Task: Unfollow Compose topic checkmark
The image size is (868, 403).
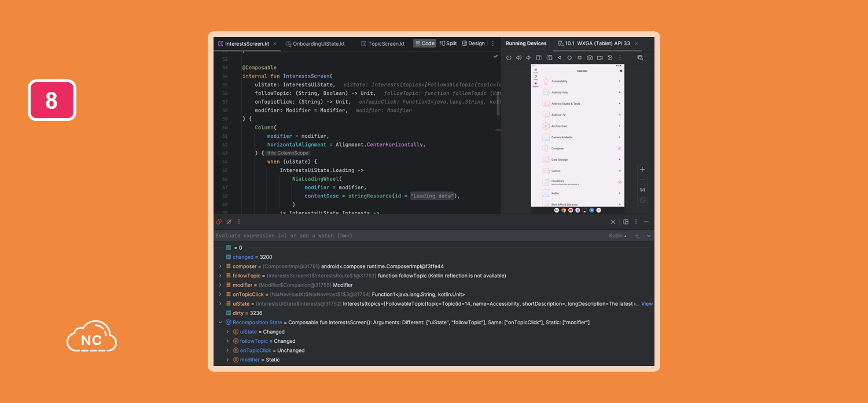Action: click(619, 148)
